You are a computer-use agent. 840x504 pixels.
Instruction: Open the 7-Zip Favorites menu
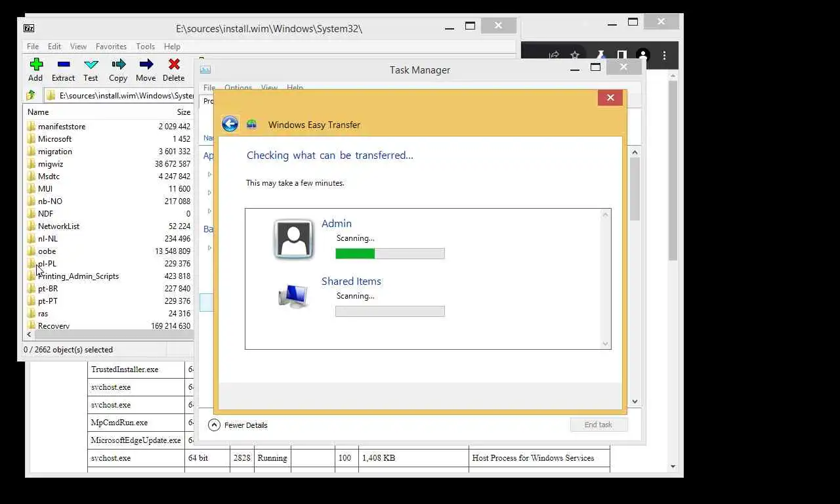(x=111, y=47)
